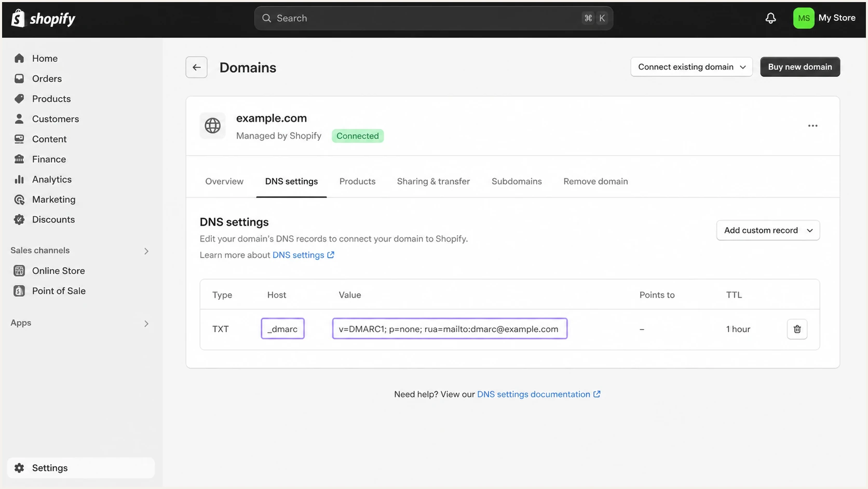Open Settings at the sidebar bottom
Image resolution: width=868 pixels, height=489 pixels.
(x=81, y=468)
